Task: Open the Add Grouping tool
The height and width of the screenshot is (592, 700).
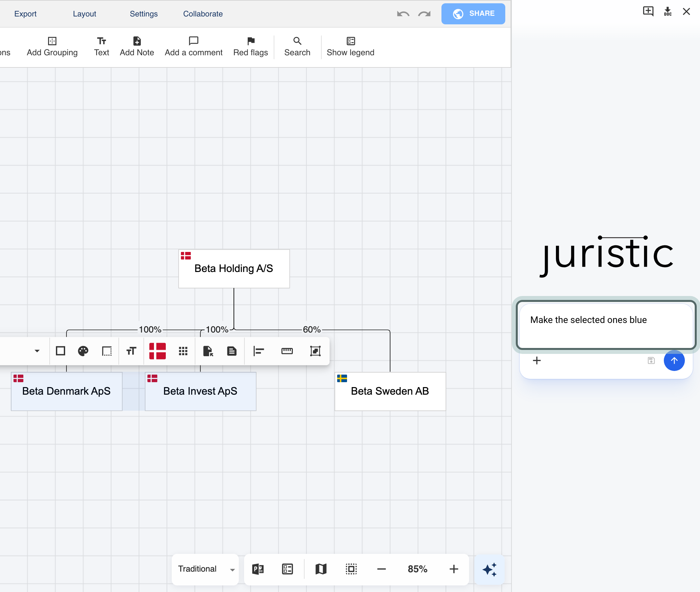Action: 52,47
